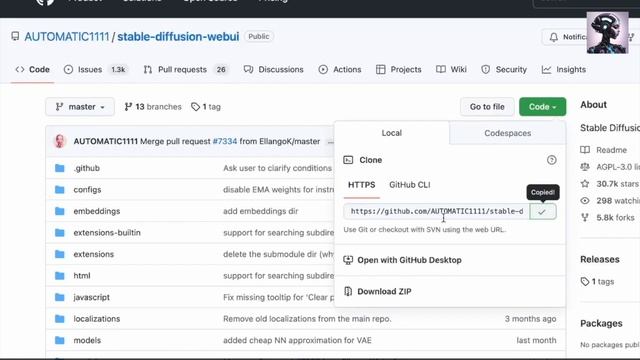Open the extensions folder
Screen dimensions: 640x360
click(x=93, y=254)
